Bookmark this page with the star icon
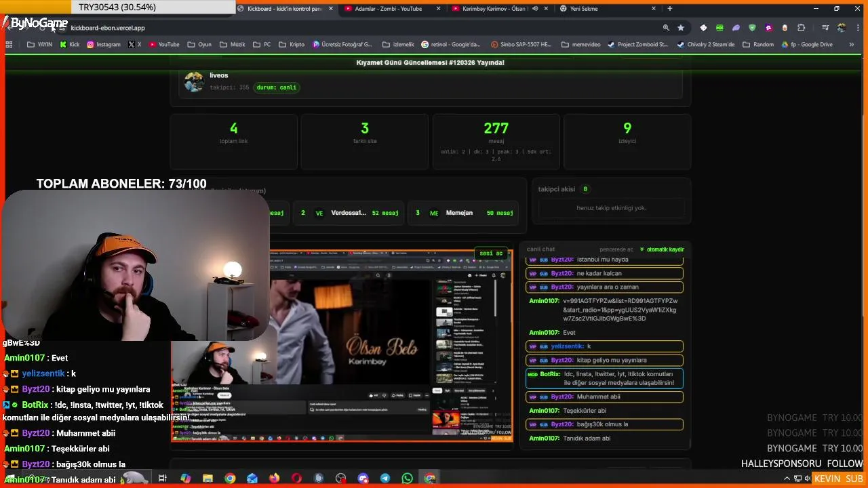 (x=681, y=28)
